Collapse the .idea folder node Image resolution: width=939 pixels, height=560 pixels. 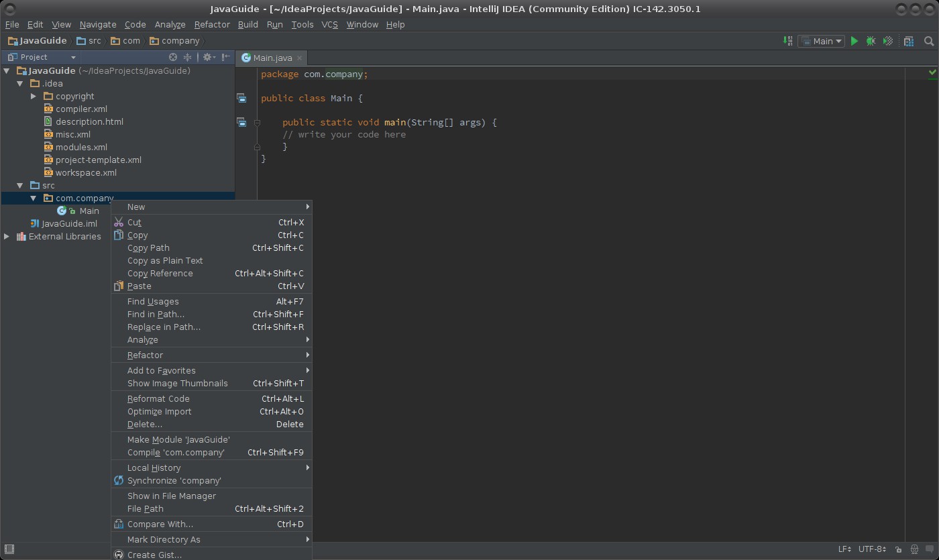pyautogui.click(x=20, y=83)
